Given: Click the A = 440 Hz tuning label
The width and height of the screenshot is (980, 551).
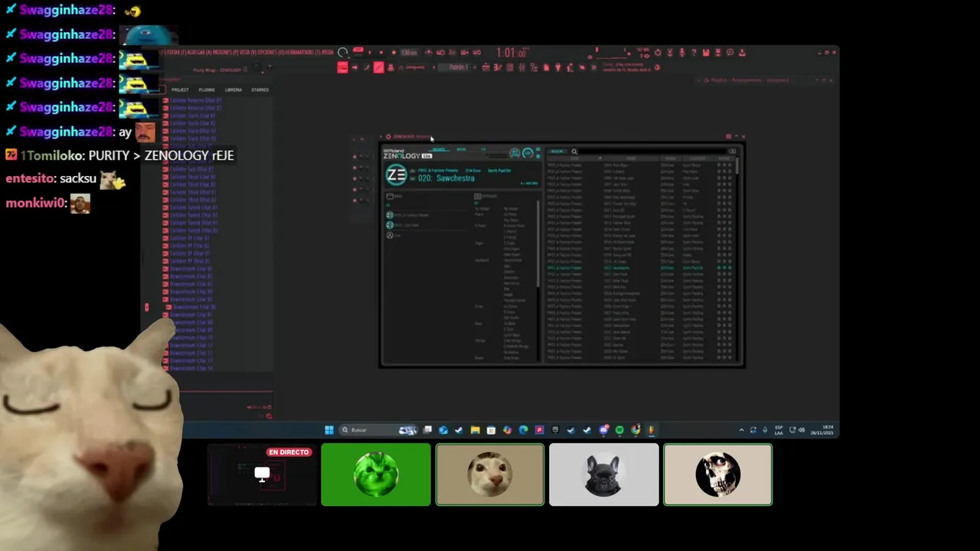Looking at the screenshot, I should tap(529, 184).
